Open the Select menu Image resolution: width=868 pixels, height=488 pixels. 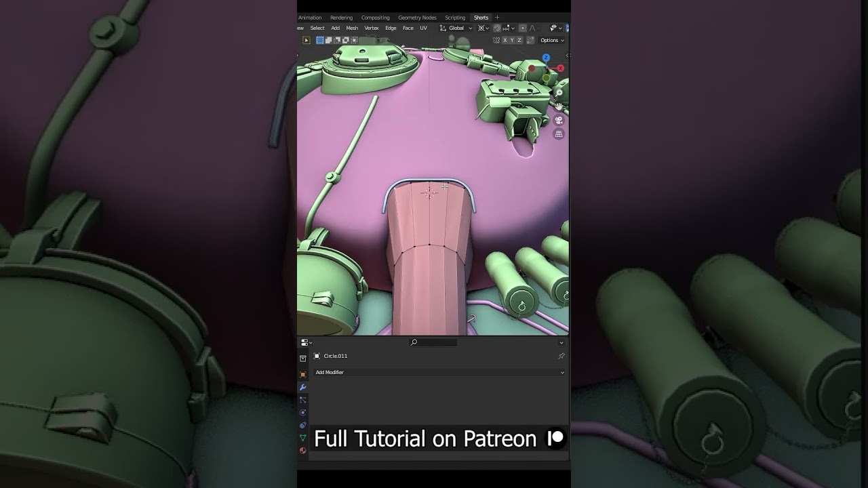coord(317,28)
